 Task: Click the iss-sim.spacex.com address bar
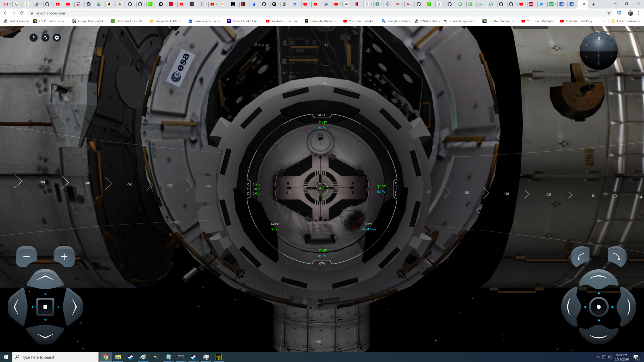click(x=50, y=13)
